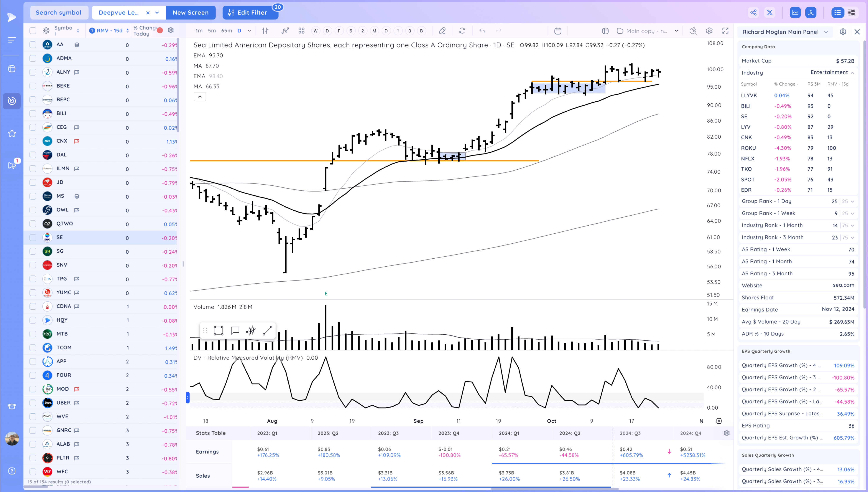Select the trendline drawing tool
868x492 pixels.
tap(267, 330)
